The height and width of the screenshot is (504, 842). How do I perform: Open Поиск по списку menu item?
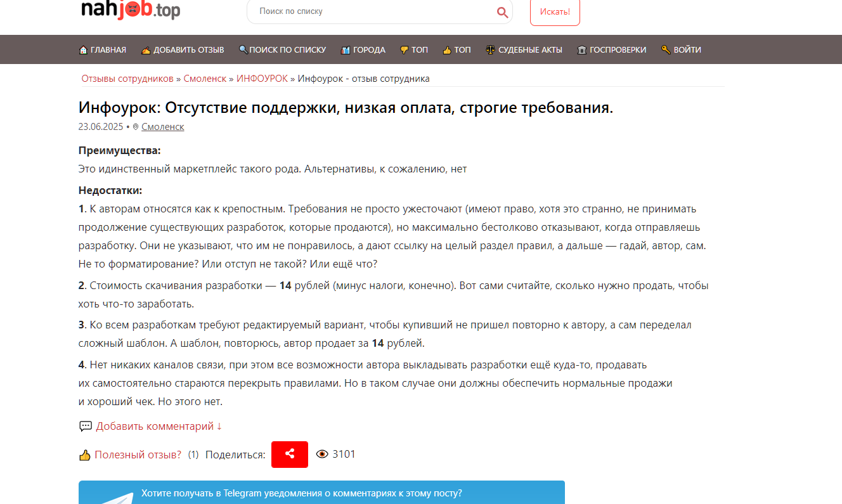click(282, 50)
